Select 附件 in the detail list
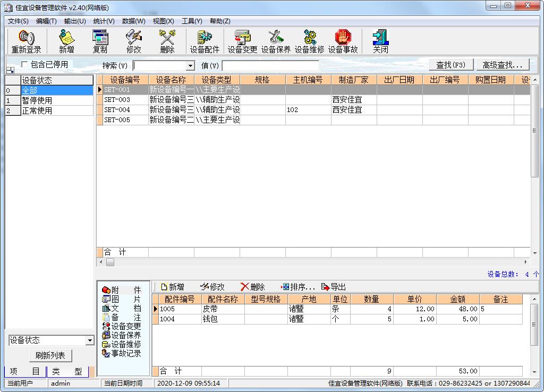Screen dimensions: 544x392 122,289
